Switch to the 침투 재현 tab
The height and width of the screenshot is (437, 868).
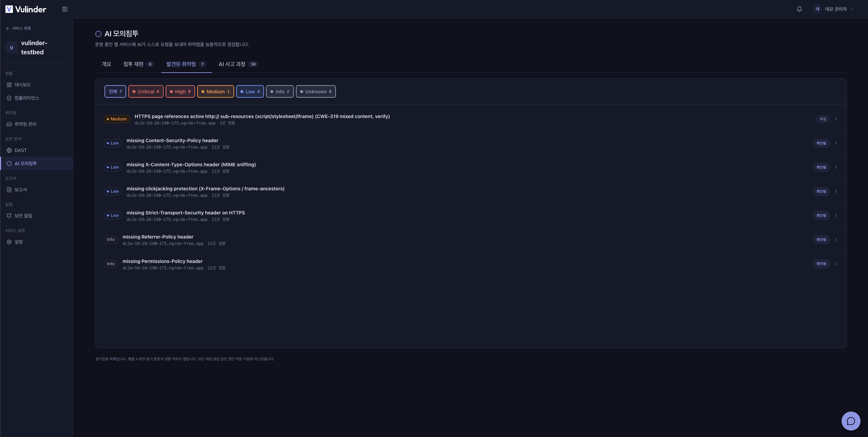coord(138,64)
